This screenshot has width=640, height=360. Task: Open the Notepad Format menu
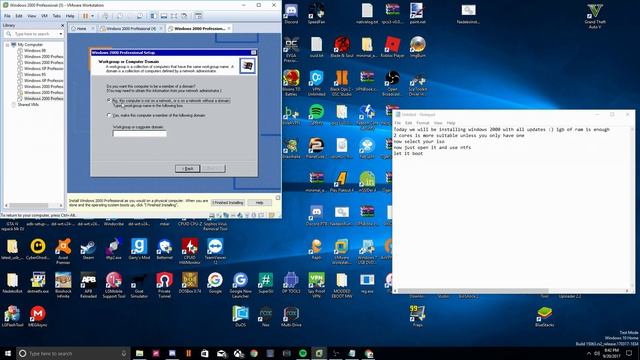(x=422, y=123)
